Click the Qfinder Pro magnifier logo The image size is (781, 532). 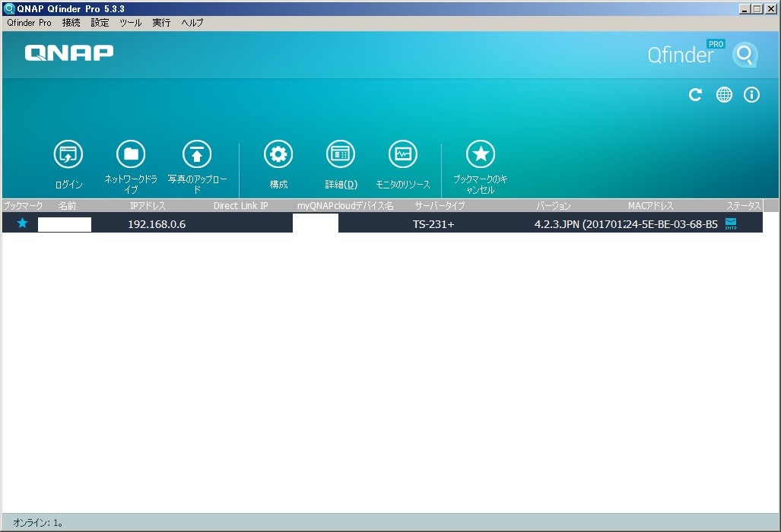(x=744, y=54)
